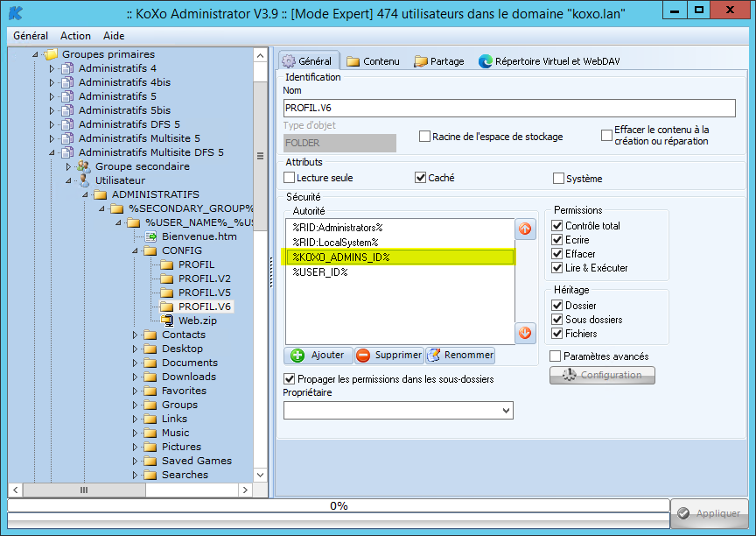
Task: Click the move-up arrow icon beside authority list
Action: coord(525,229)
